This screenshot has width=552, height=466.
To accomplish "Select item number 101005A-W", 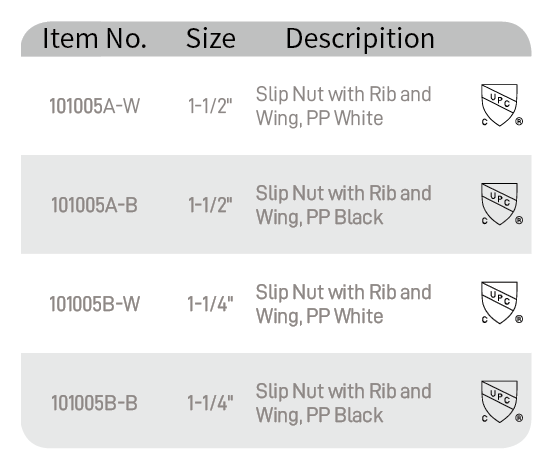I will pyautogui.click(x=94, y=106).
